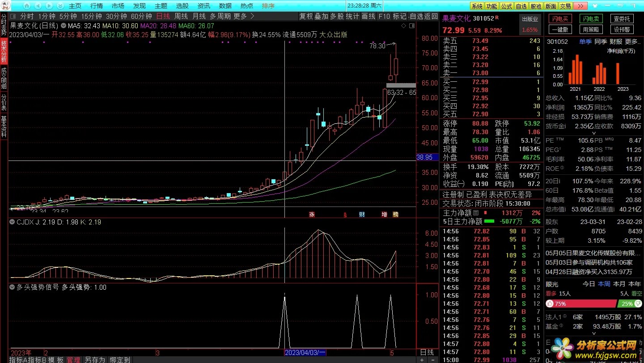Open the 基本资料 left sidebar tab
This screenshot has height=363, width=644.
point(4,126)
